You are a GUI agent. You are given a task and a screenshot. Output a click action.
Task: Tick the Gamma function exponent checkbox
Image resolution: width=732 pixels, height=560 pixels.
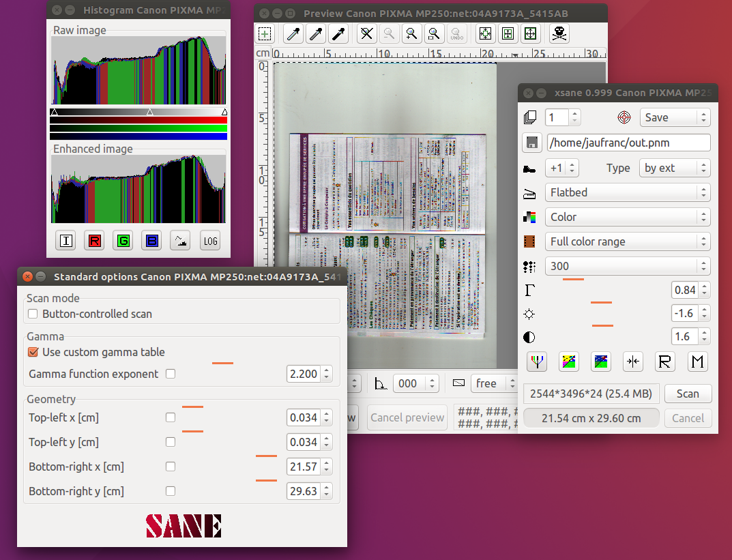171,374
